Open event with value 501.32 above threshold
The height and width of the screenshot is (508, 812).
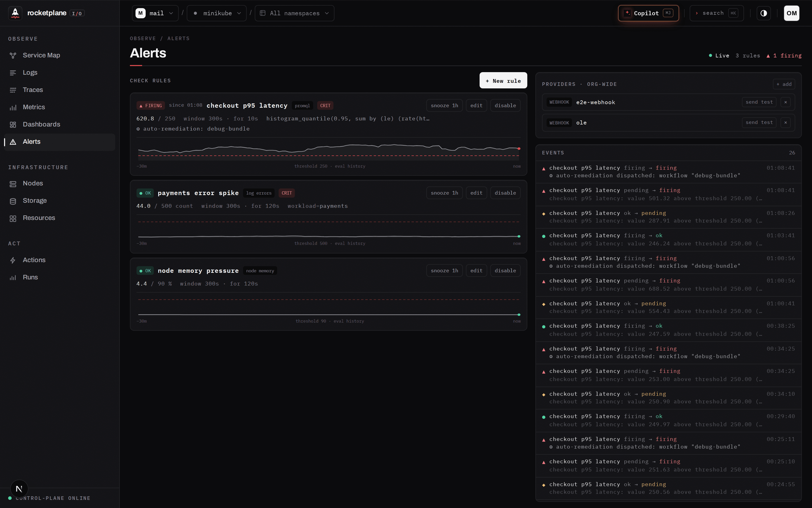click(x=668, y=194)
